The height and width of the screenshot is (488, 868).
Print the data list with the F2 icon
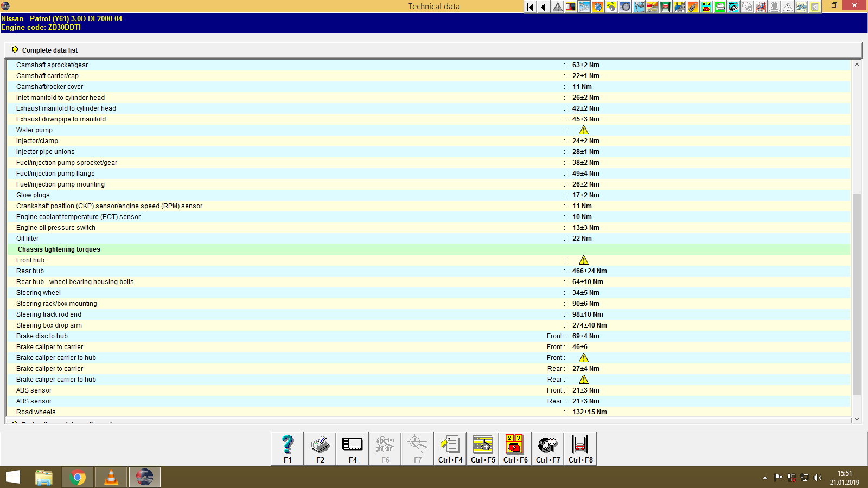click(x=320, y=446)
